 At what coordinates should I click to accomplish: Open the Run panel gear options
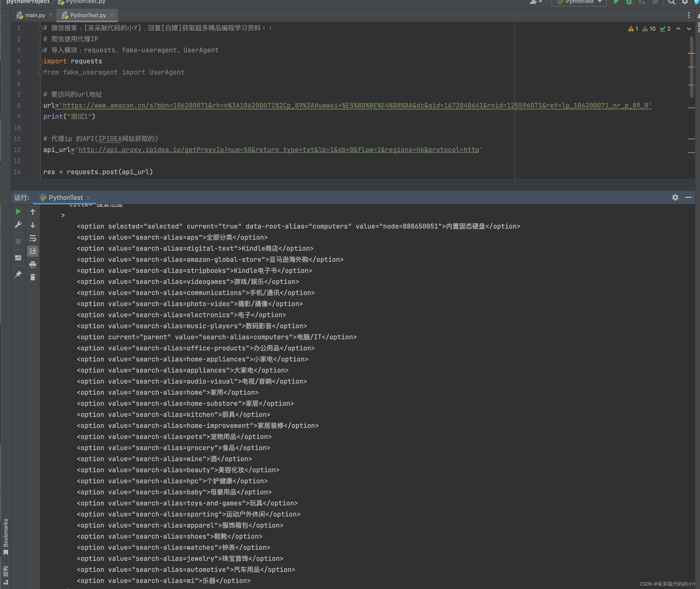click(x=675, y=197)
